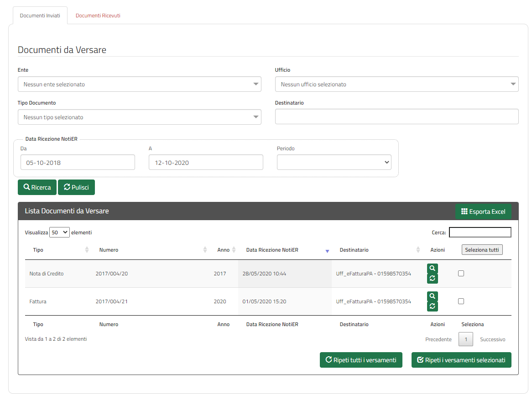Viewport: 532px width, 396px height.
Task: Focus the Cerca search box
Action: [x=480, y=232]
